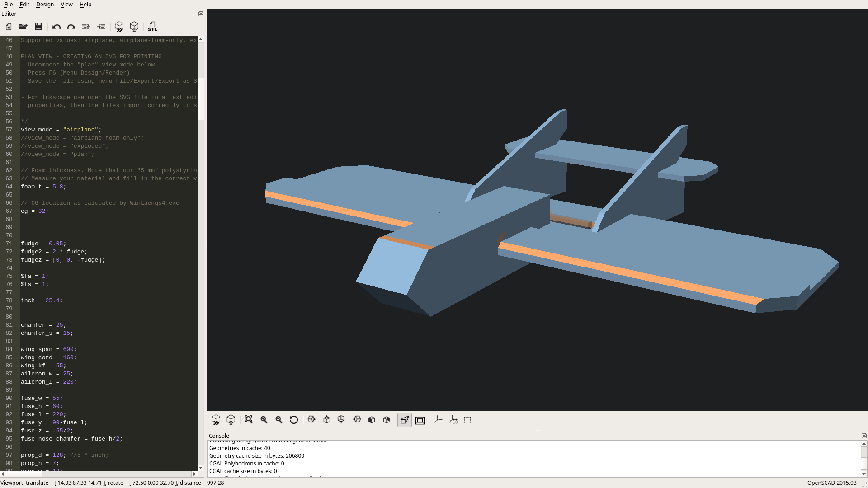This screenshot has height=488, width=868.
Task: Switch to the Right view
Action: (311, 420)
